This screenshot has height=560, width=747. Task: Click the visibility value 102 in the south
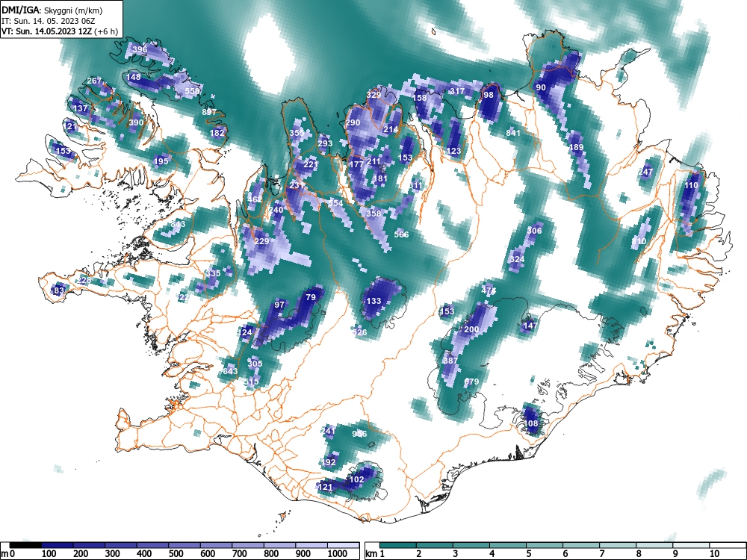click(357, 479)
